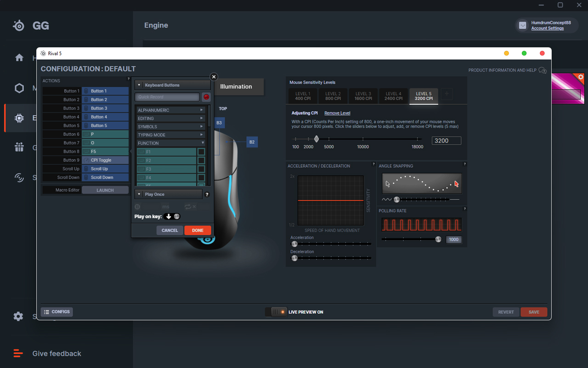Click the help icon beside Play Once

(207, 194)
